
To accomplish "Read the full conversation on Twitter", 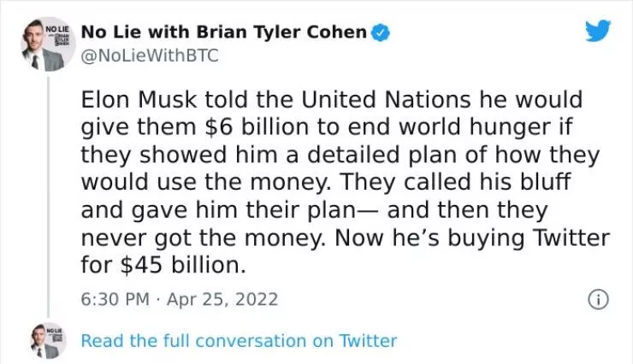I will (x=239, y=341).
